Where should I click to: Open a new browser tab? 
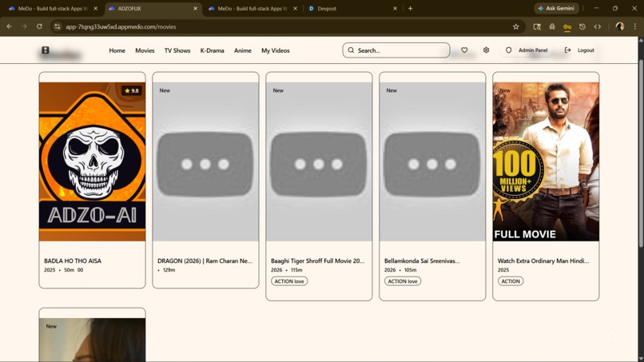410,8
